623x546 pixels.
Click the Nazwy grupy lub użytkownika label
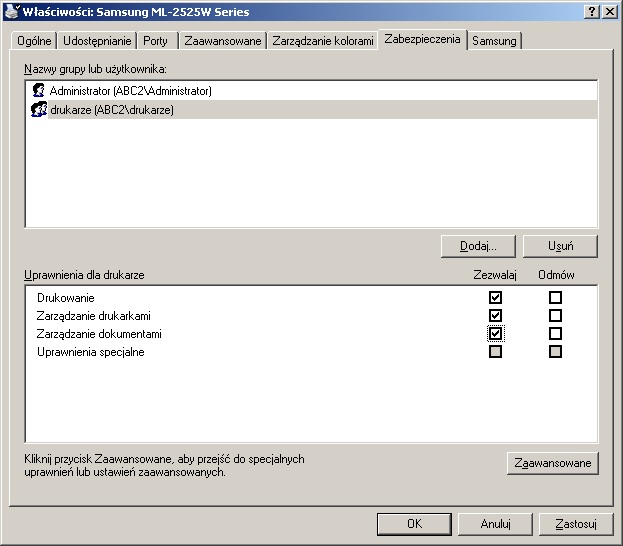coord(95,69)
